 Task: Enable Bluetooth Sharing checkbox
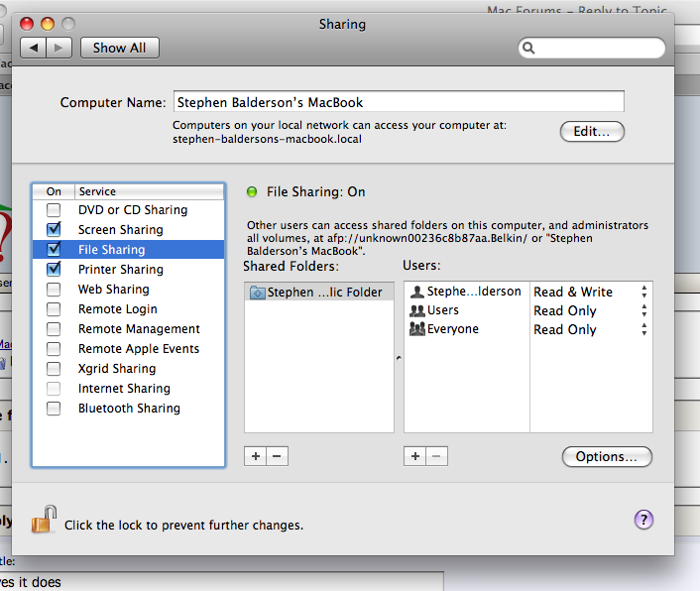pyautogui.click(x=54, y=409)
